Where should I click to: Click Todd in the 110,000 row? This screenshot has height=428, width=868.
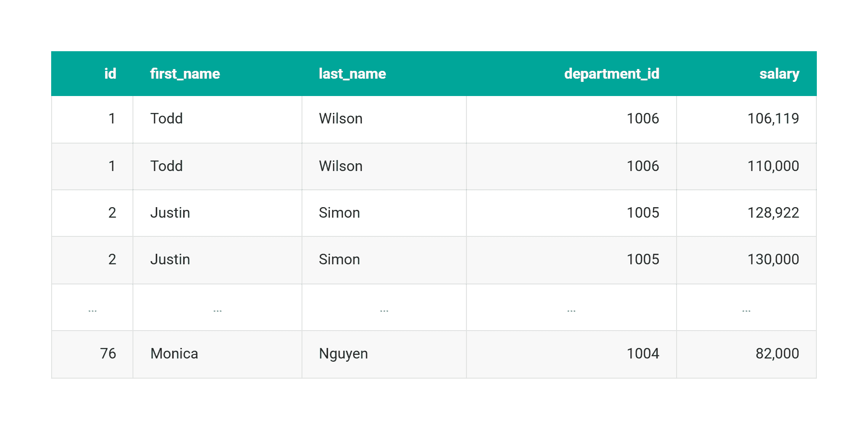(166, 166)
